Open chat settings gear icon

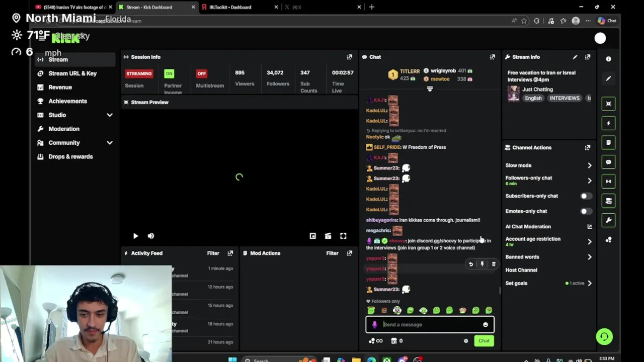pyautogui.click(x=466, y=341)
